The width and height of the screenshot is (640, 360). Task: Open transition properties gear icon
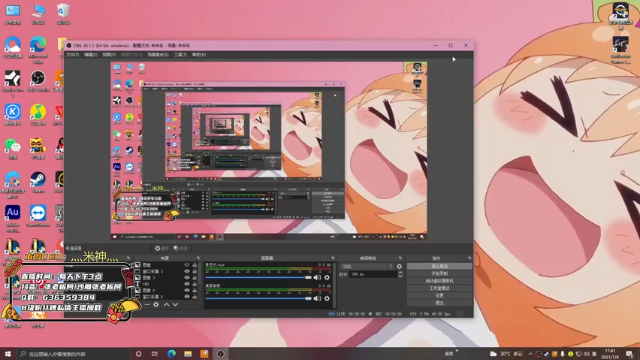click(x=399, y=266)
